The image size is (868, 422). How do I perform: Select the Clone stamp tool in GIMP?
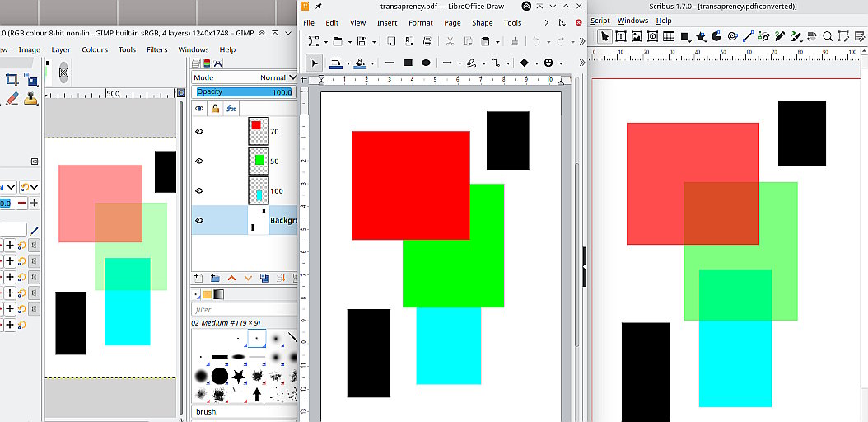tap(31, 98)
